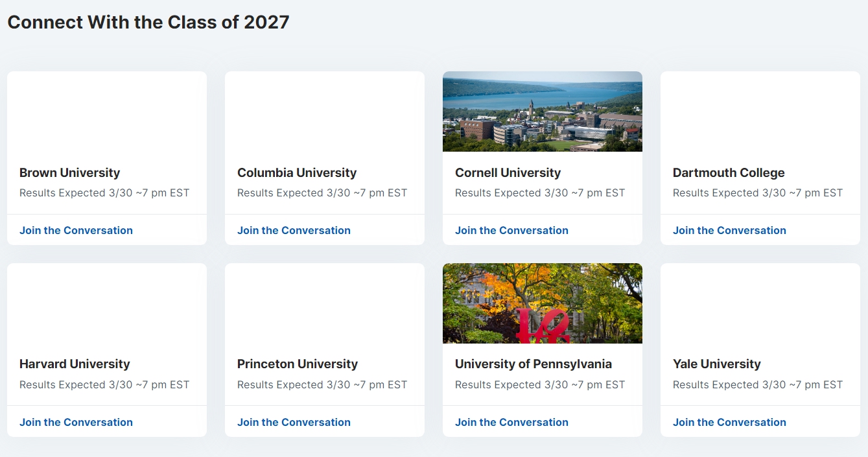Click the Harvard University heading
This screenshot has height=457, width=868.
point(75,364)
